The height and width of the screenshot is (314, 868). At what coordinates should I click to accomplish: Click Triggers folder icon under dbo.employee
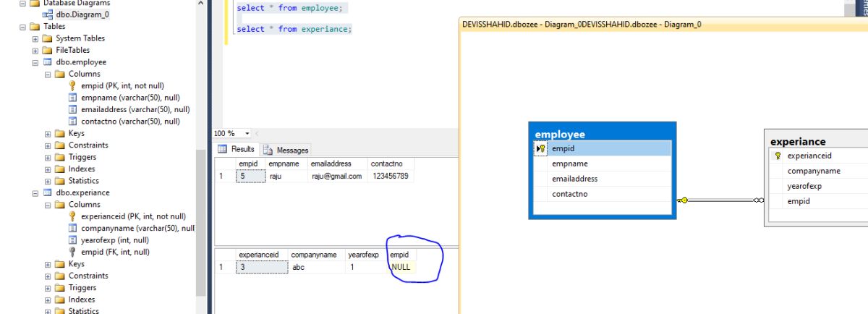(60, 157)
